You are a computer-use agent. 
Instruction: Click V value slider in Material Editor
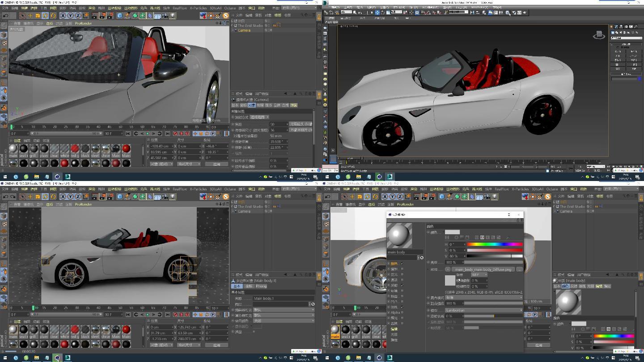[x=495, y=256]
